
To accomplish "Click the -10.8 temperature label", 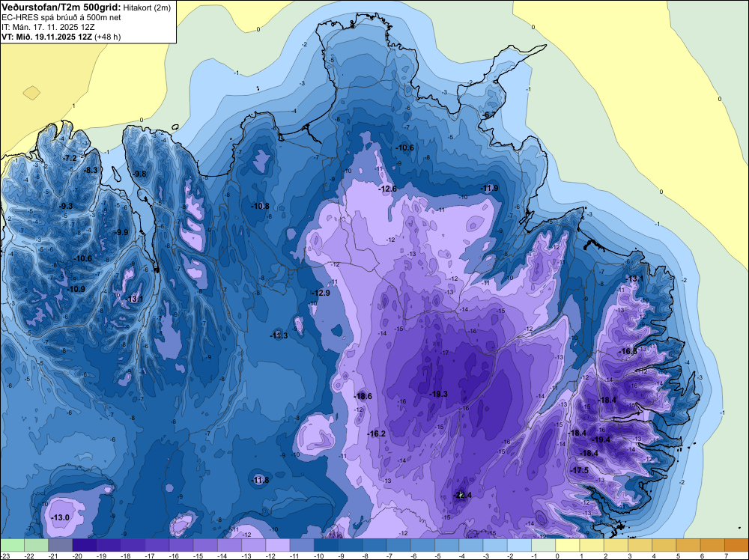I will point(260,206).
